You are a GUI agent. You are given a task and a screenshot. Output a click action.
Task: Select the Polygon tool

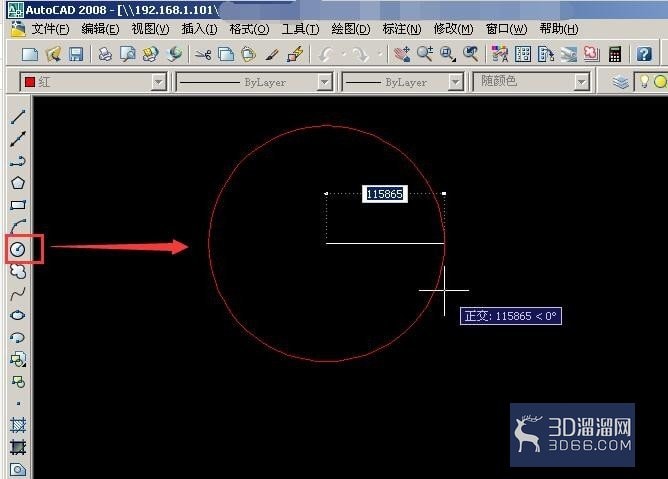[18, 183]
